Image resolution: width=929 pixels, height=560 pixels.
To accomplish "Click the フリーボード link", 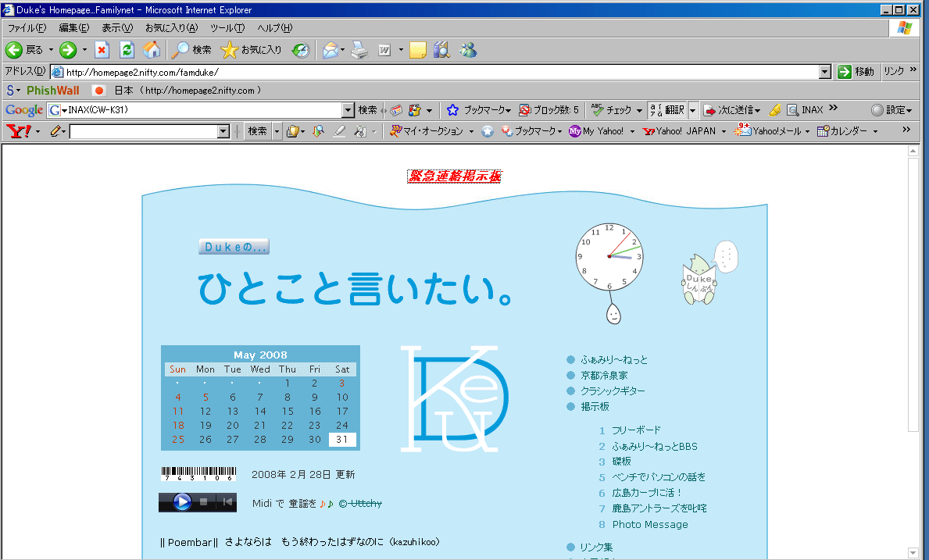I will point(636,430).
